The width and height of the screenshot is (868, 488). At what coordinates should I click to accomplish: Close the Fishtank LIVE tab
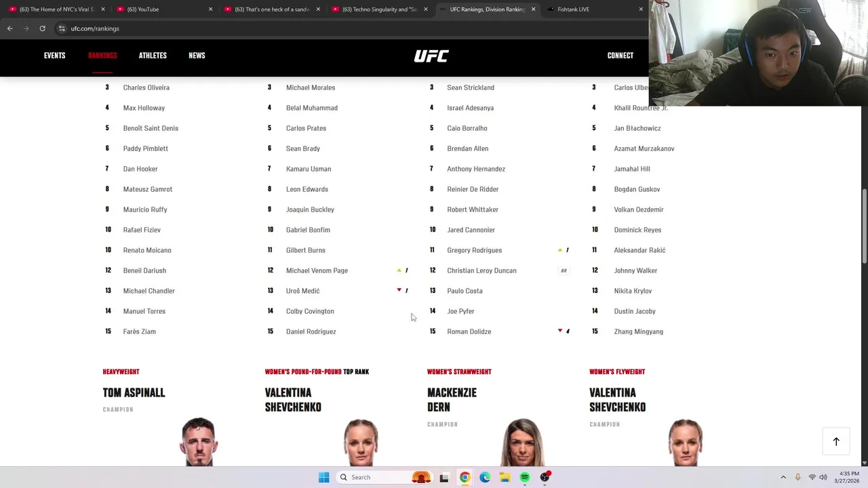pyautogui.click(x=640, y=9)
